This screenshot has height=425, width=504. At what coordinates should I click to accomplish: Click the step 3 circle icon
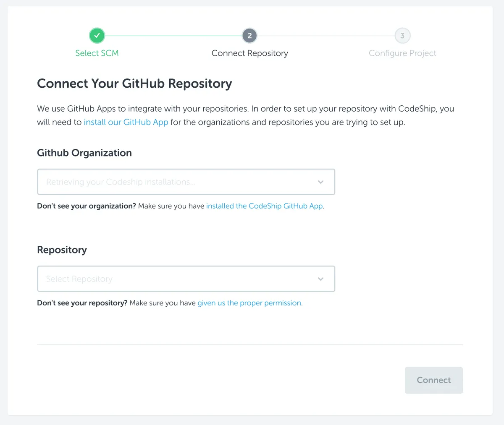[x=402, y=36]
